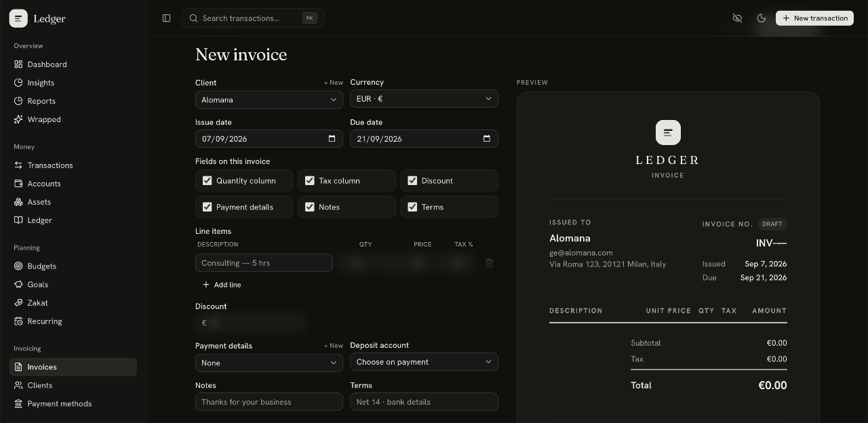The image size is (868, 423).
Task: Click the New transaction button
Action: (x=814, y=18)
